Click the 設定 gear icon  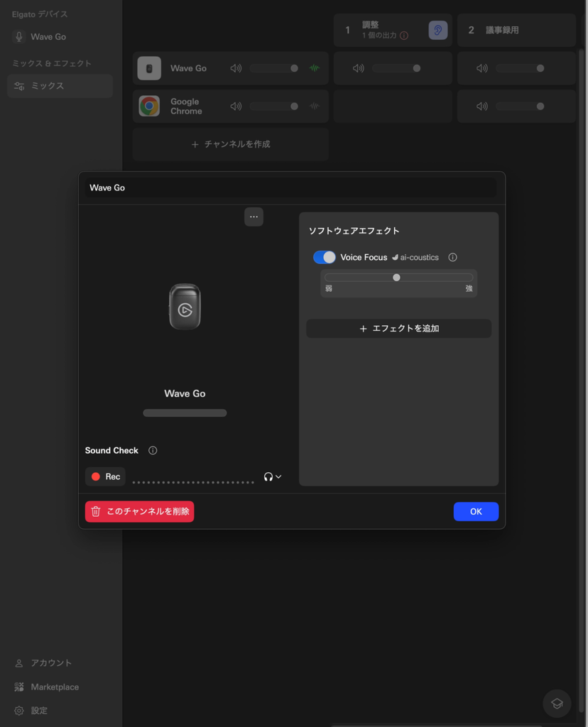pos(19,711)
